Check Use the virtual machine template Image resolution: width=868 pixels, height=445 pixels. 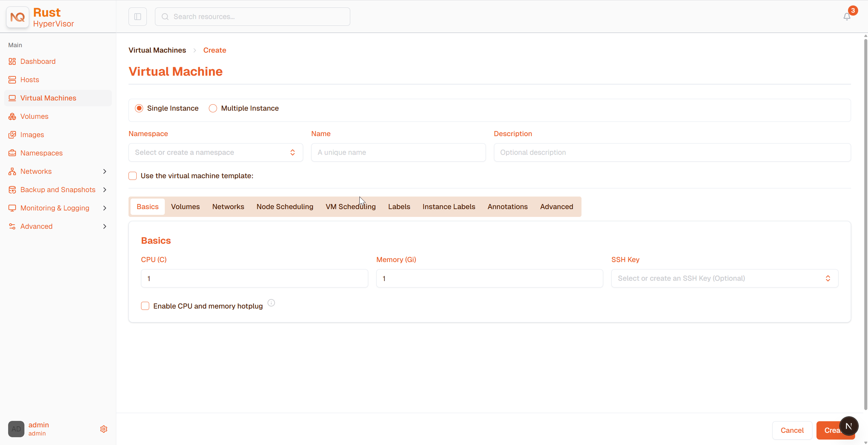coord(133,176)
